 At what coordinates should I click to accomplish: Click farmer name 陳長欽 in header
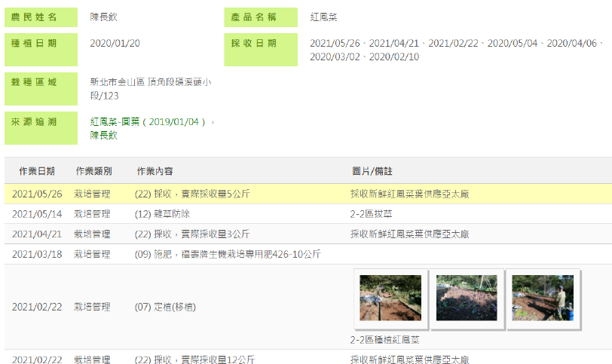coord(103,17)
